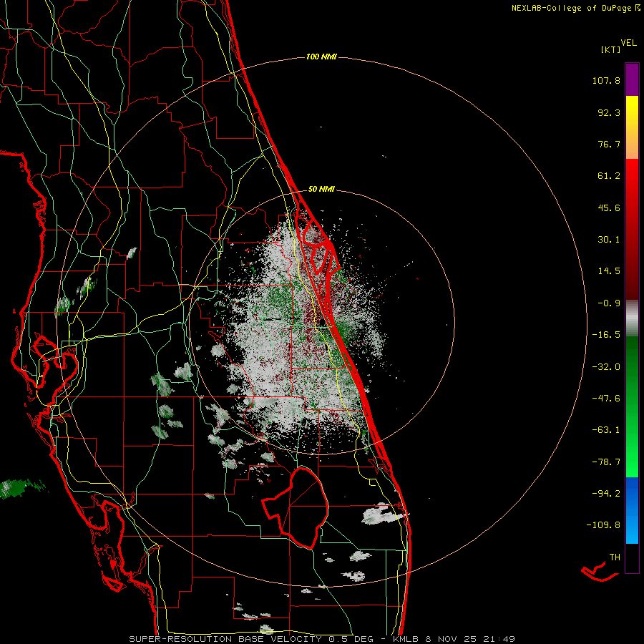Select the -32.0 velocity scale value
This screenshot has height=644, width=644.
coord(606,367)
